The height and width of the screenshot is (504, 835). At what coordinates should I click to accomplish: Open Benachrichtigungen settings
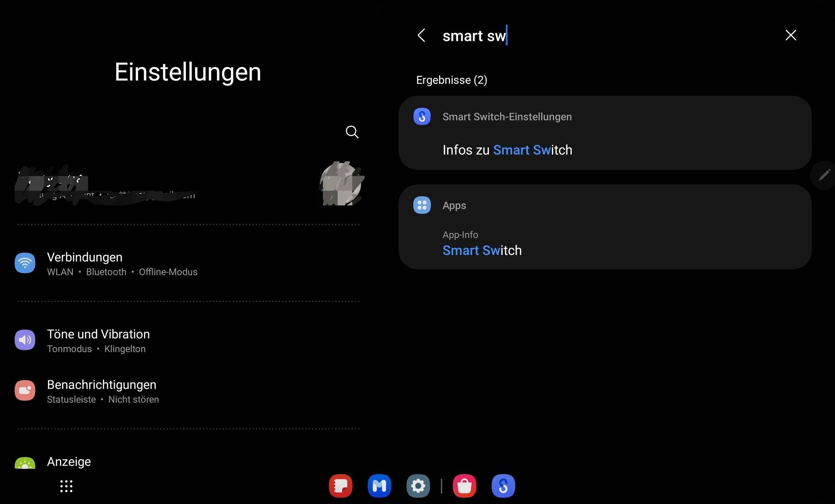coord(188,391)
